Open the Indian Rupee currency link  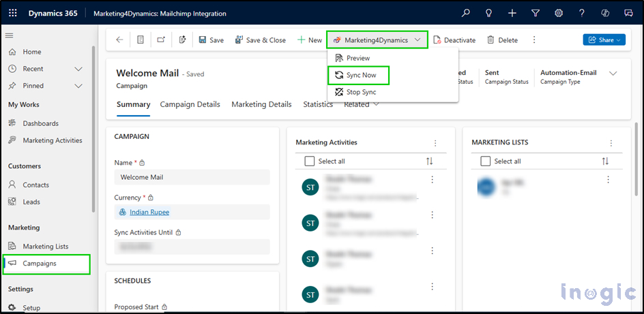tap(149, 212)
